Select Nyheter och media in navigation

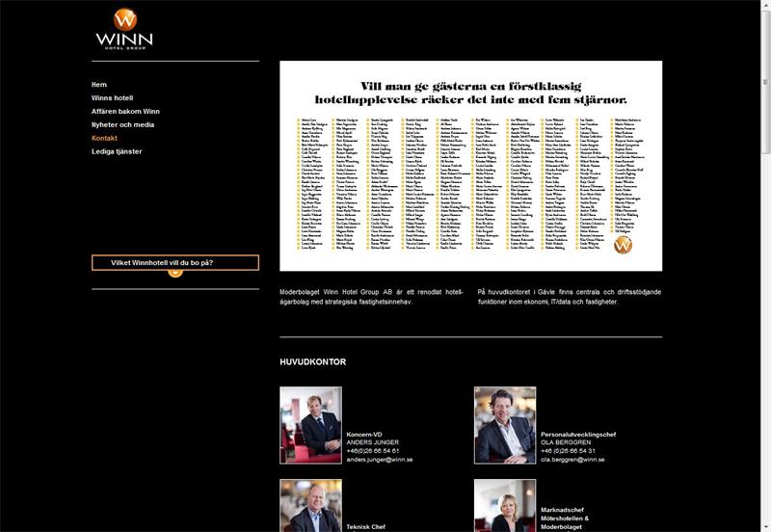pyautogui.click(x=122, y=125)
